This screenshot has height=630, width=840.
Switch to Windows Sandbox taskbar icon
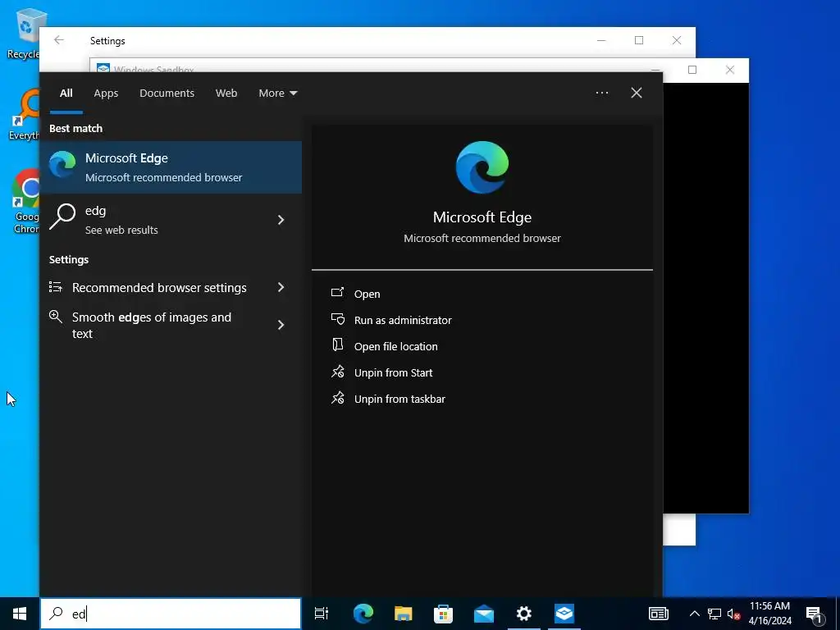[x=564, y=614]
